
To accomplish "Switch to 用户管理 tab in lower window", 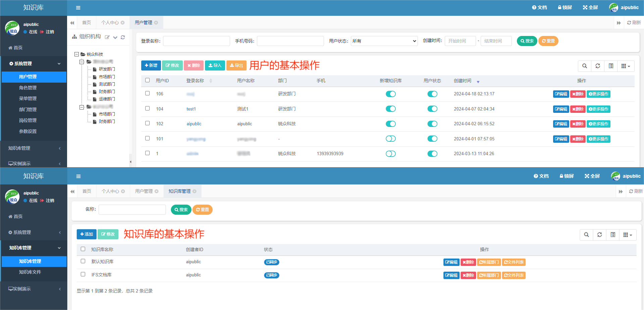I will pyautogui.click(x=144, y=191).
